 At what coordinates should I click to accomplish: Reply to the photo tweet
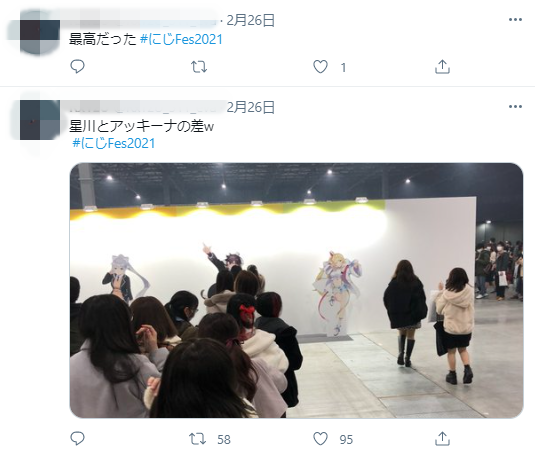point(77,438)
